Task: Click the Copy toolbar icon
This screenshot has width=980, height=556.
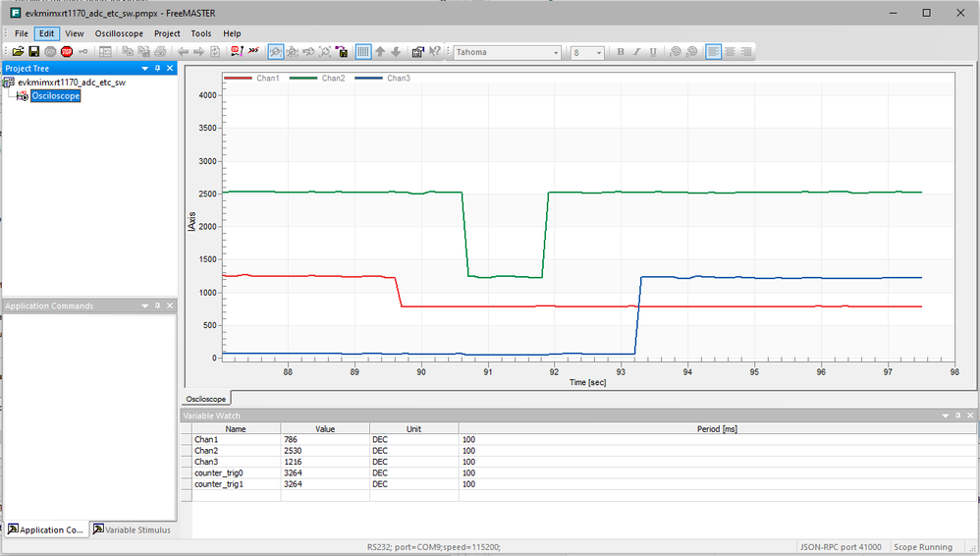Action: pyautogui.click(x=128, y=52)
